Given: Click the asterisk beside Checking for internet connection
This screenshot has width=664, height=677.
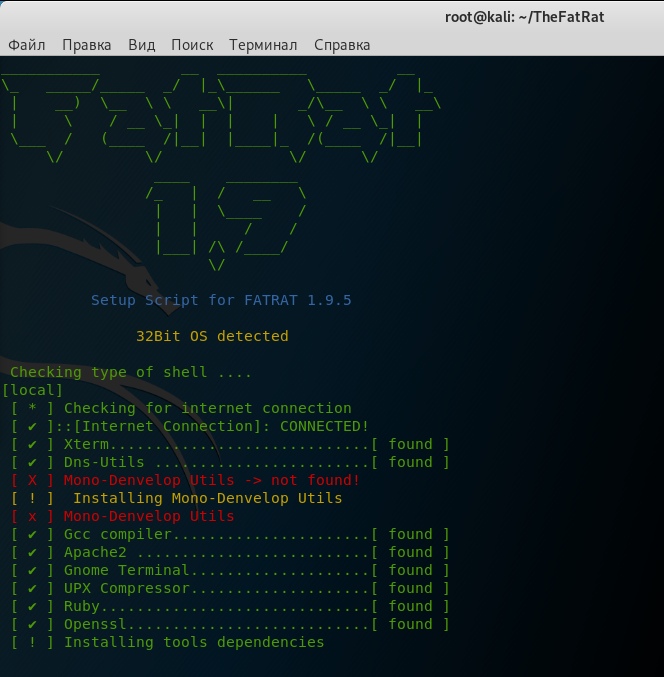Looking at the screenshot, I should (33, 408).
